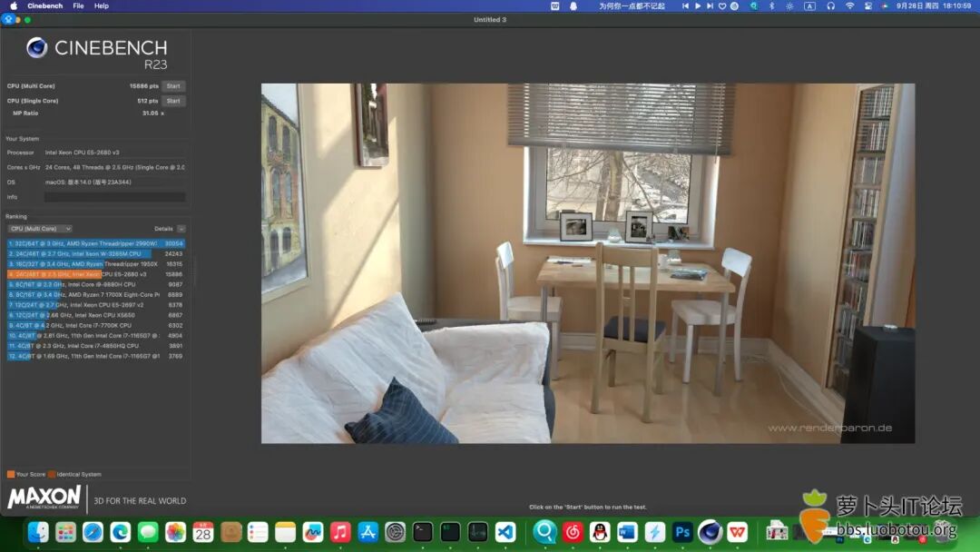Launch Microsoft Edge from the dock

click(121, 532)
